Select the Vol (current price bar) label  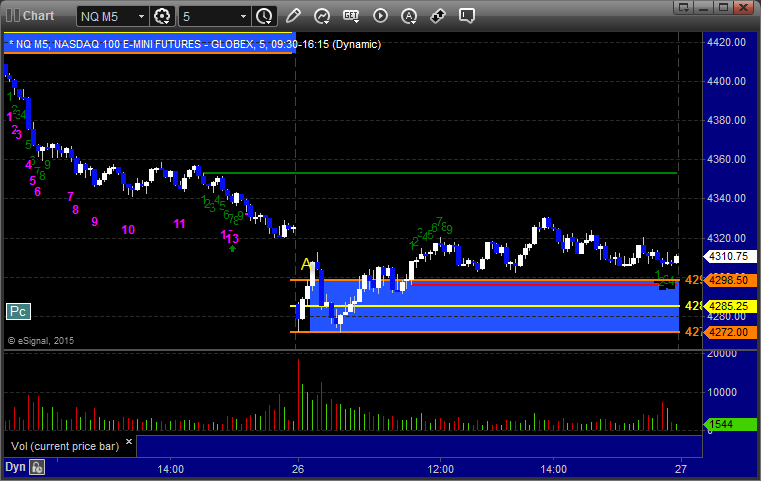[65, 446]
